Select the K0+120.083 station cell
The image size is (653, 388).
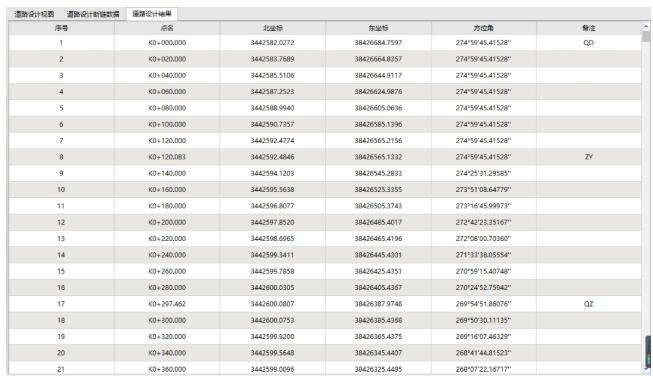[167, 157]
